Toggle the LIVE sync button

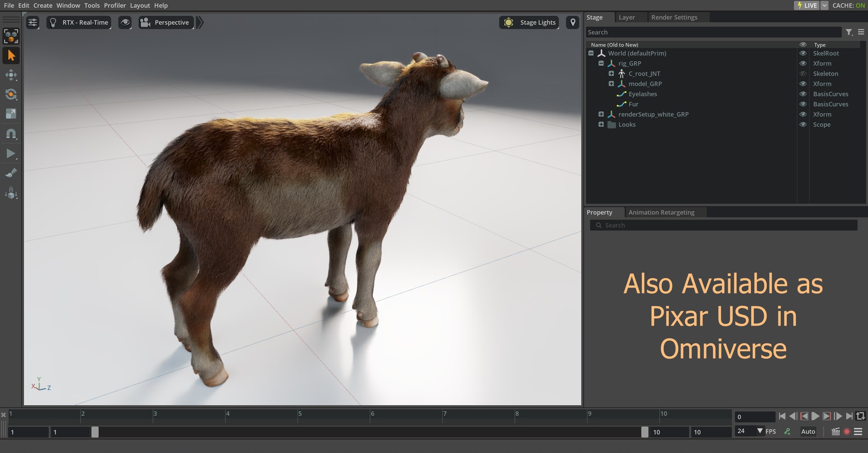pos(807,5)
